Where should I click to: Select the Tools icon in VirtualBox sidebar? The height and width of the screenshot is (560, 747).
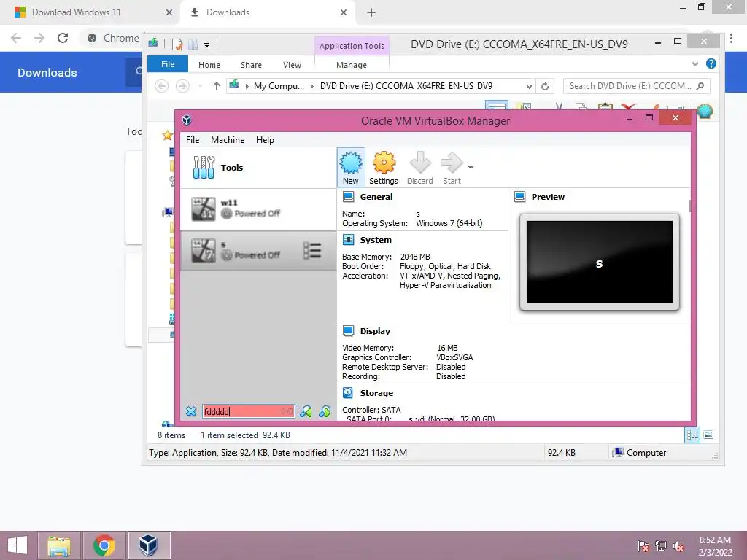204,168
